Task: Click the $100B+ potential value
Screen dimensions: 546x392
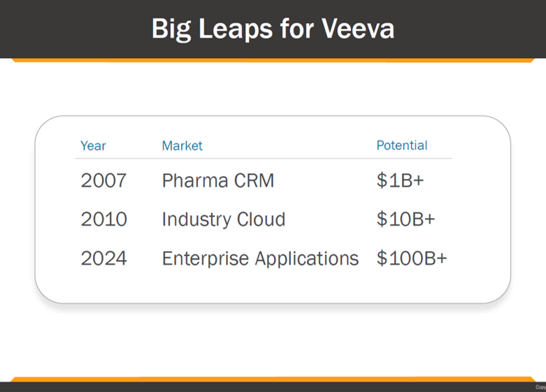Action: [411, 258]
